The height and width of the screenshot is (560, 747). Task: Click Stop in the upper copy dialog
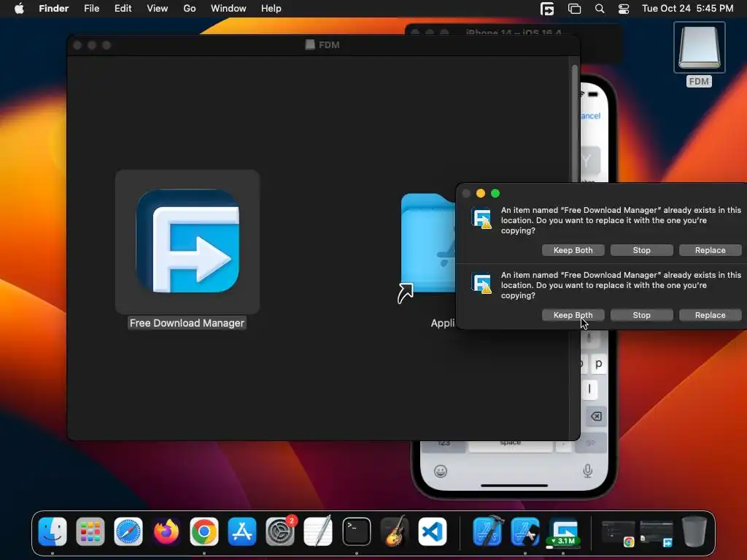pos(642,250)
